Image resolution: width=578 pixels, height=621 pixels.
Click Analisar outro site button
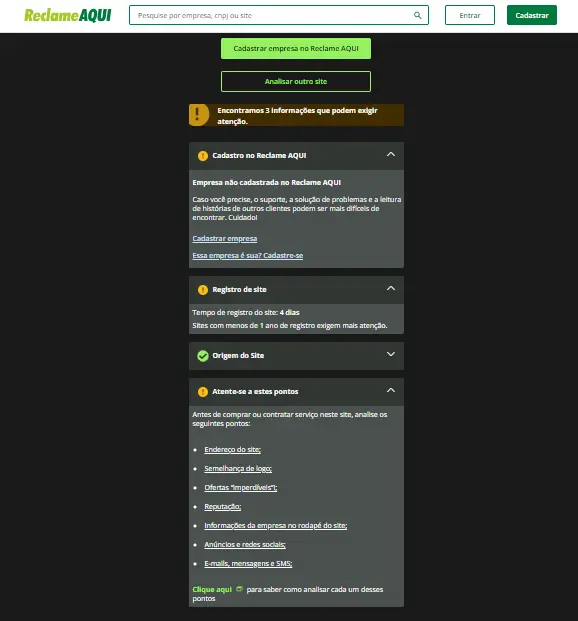pyautogui.click(x=296, y=82)
